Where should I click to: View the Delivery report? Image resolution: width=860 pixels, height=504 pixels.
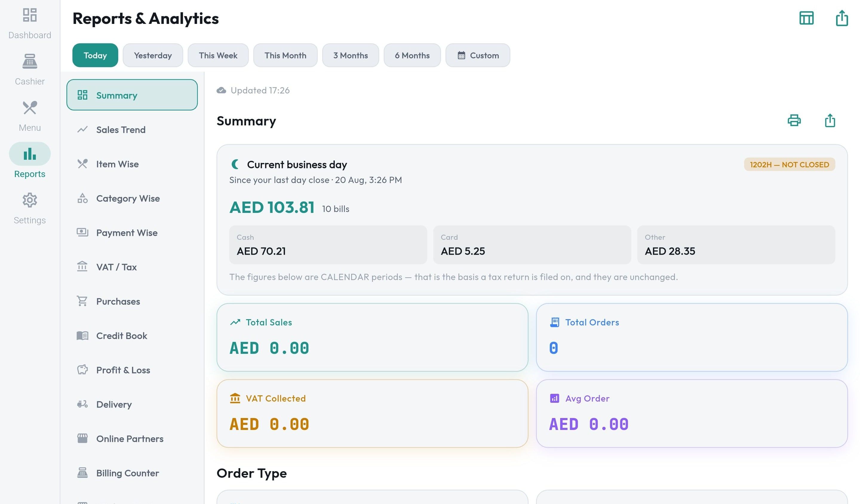[132, 404]
